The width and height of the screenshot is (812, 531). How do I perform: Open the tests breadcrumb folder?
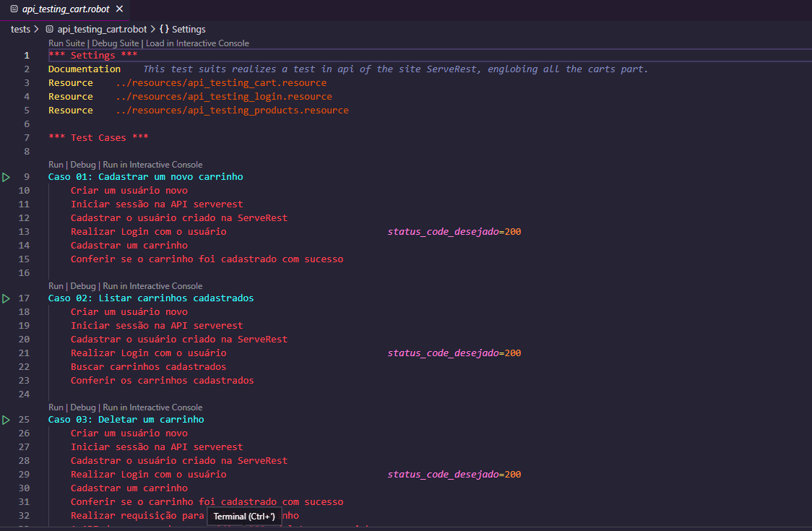[20, 30]
